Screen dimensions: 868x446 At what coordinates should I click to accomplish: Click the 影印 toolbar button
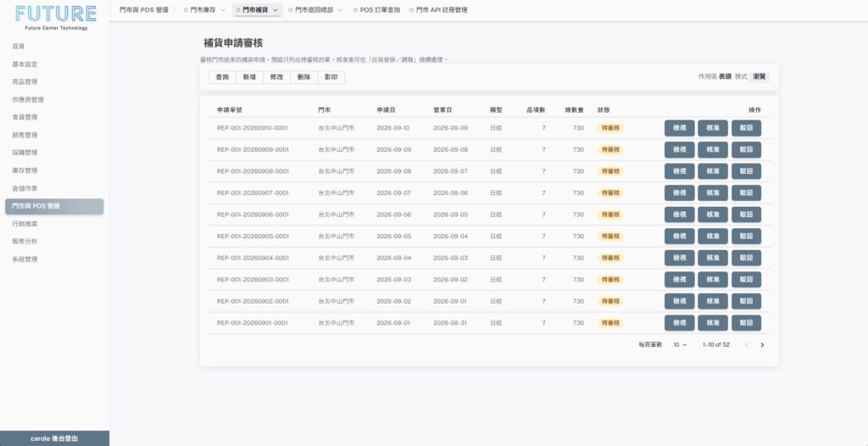(x=331, y=77)
